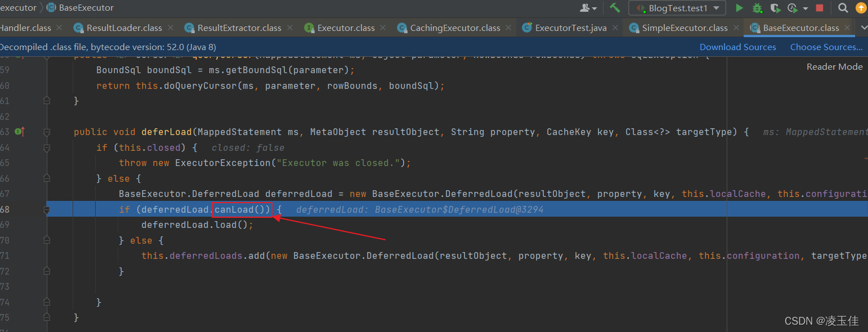Toggle Reader Mode in the editor
The width and height of the screenshot is (868, 332).
pyautogui.click(x=834, y=66)
